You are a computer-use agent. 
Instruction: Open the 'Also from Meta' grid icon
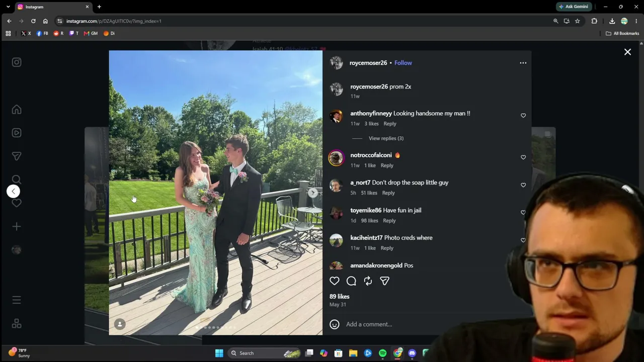tap(17, 324)
